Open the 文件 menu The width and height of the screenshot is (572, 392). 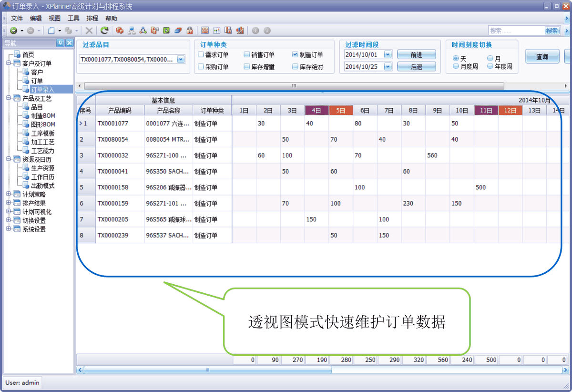coord(17,18)
